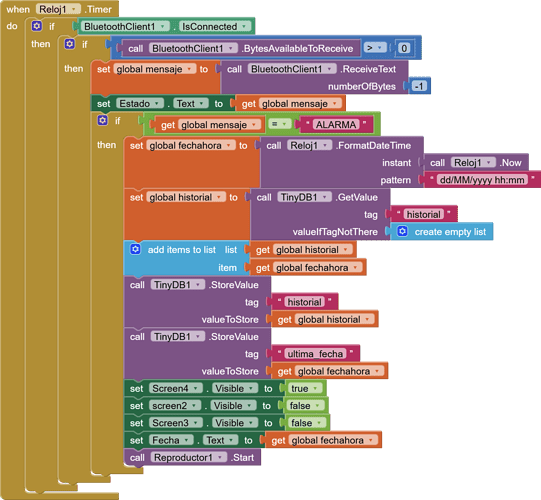Viewport: 541px width, 500px height.
Task: Toggle the true value on Screen4 Visible
Action: click(x=304, y=389)
